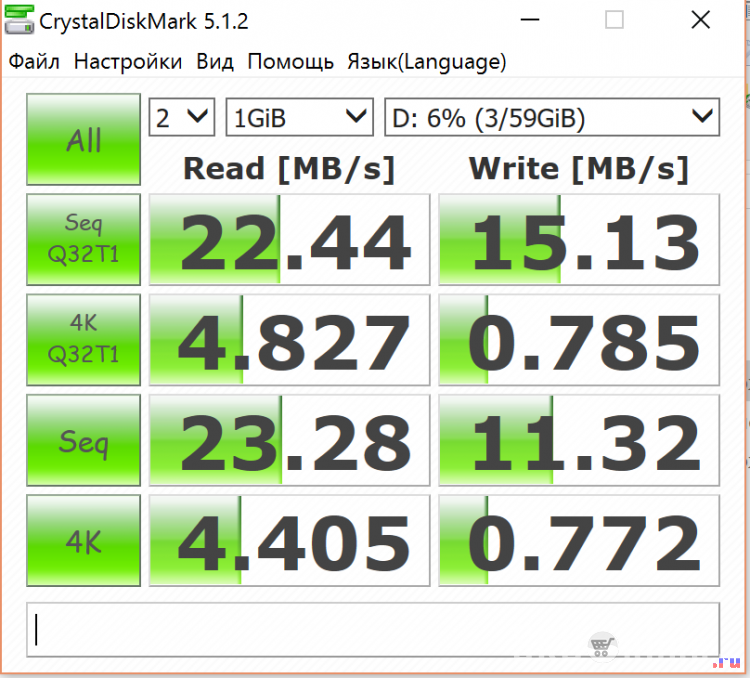Click the Seq write value 11.32
750x678 pixels.
579,440
